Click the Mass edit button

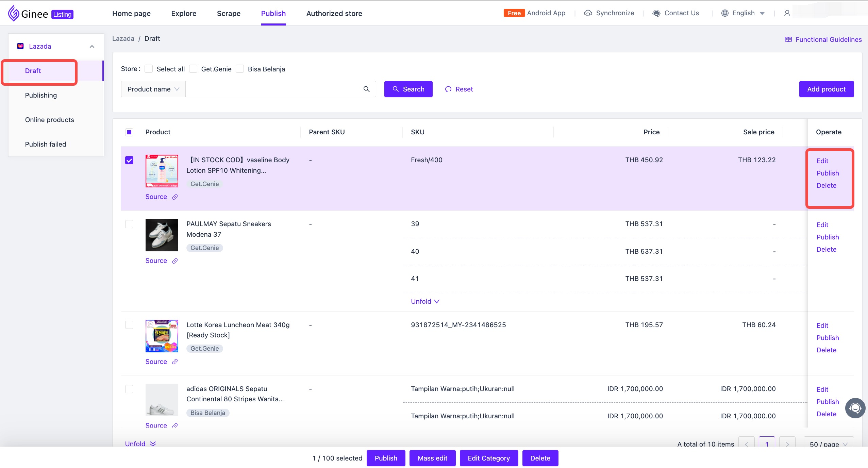click(432, 458)
